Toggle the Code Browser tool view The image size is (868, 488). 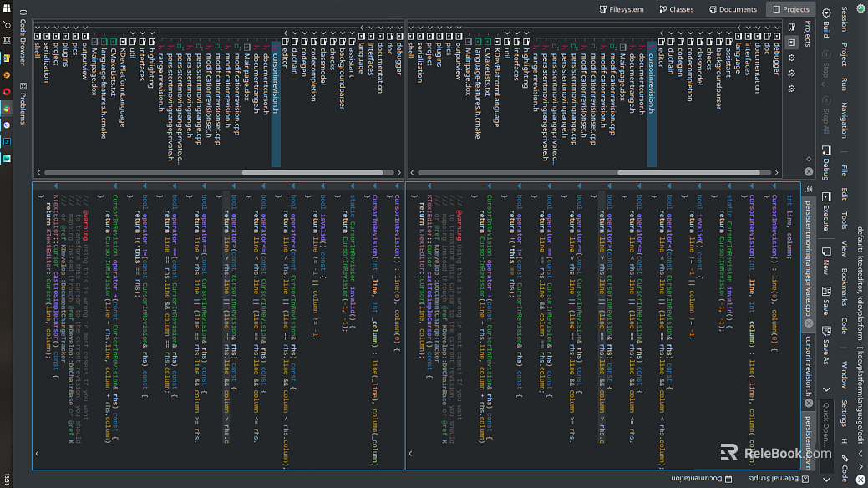(23, 38)
